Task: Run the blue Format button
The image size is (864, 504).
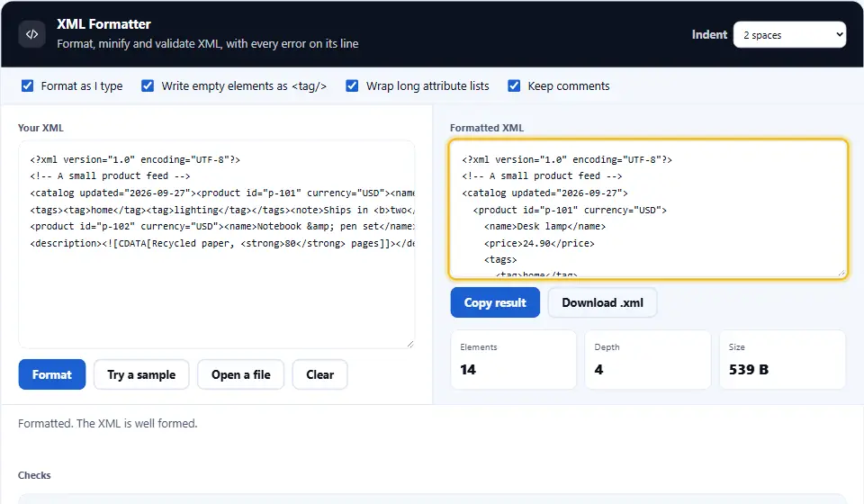Action: point(52,374)
